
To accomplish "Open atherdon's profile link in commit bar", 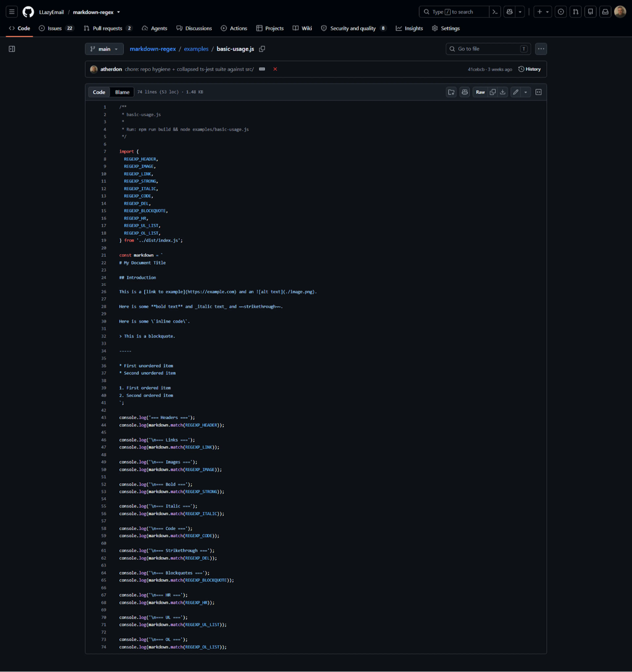I will coord(111,69).
